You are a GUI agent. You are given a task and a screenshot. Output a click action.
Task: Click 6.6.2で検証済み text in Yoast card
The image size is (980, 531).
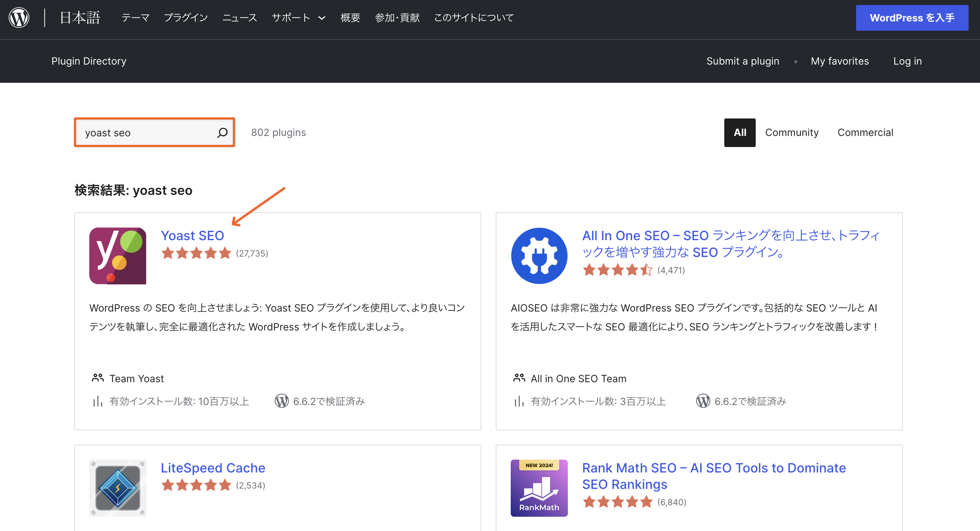pos(329,401)
